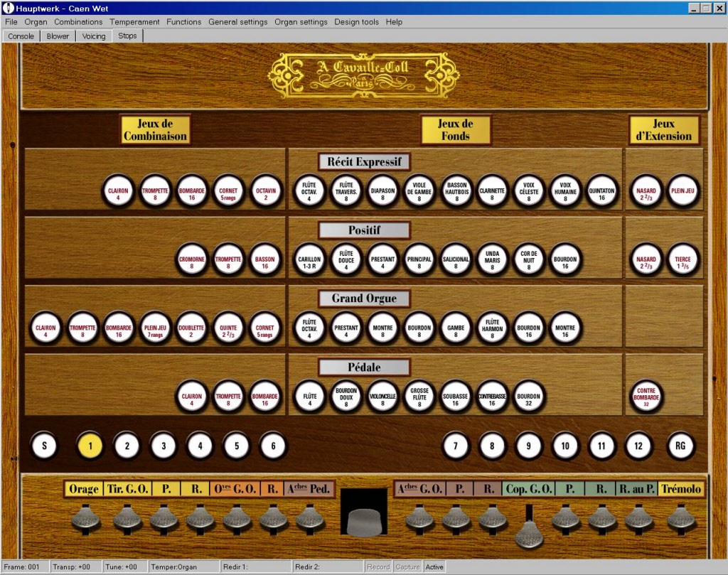This screenshot has height=575, width=728.
Task: Toggle the Doublette 2 stop
Action: [191, 328]
